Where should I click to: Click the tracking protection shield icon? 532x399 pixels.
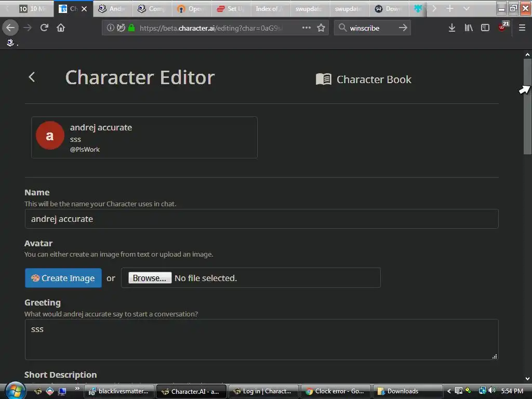(121, 28)
